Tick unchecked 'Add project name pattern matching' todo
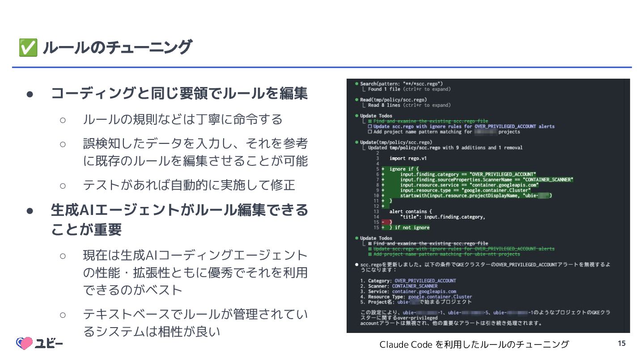Viewport: 644px width, 362px height. (370, 132)
